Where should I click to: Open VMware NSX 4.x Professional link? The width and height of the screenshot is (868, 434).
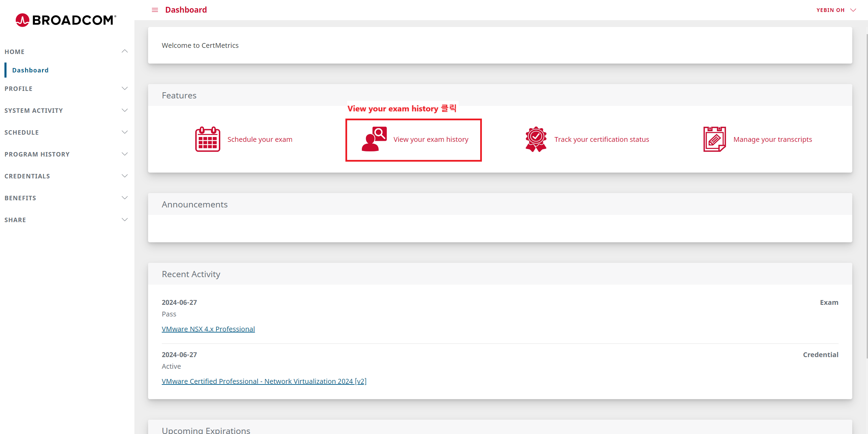[208, 329]
